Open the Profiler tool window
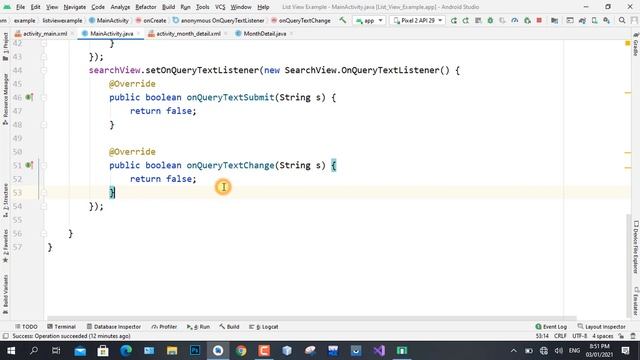 (x=164, y=327)
